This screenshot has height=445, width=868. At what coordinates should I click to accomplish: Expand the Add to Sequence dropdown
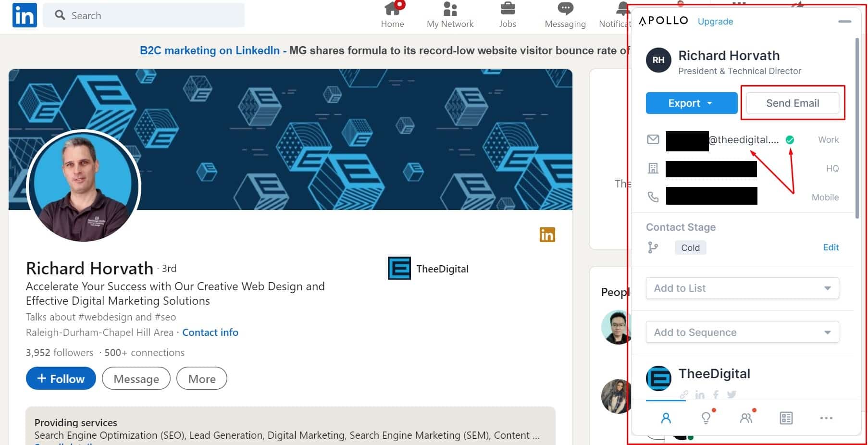[742, 332]
